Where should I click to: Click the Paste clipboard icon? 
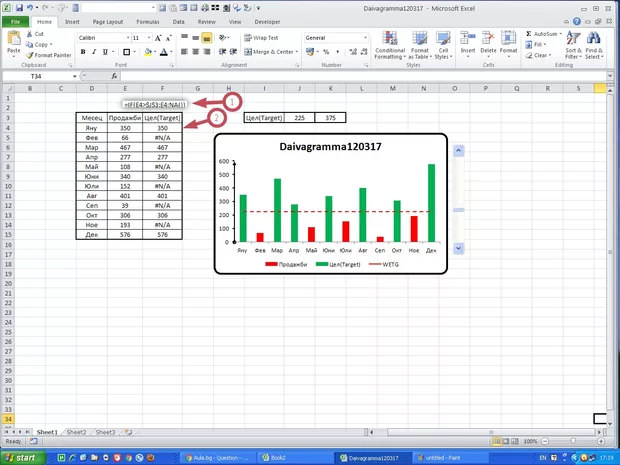(12, 40)
